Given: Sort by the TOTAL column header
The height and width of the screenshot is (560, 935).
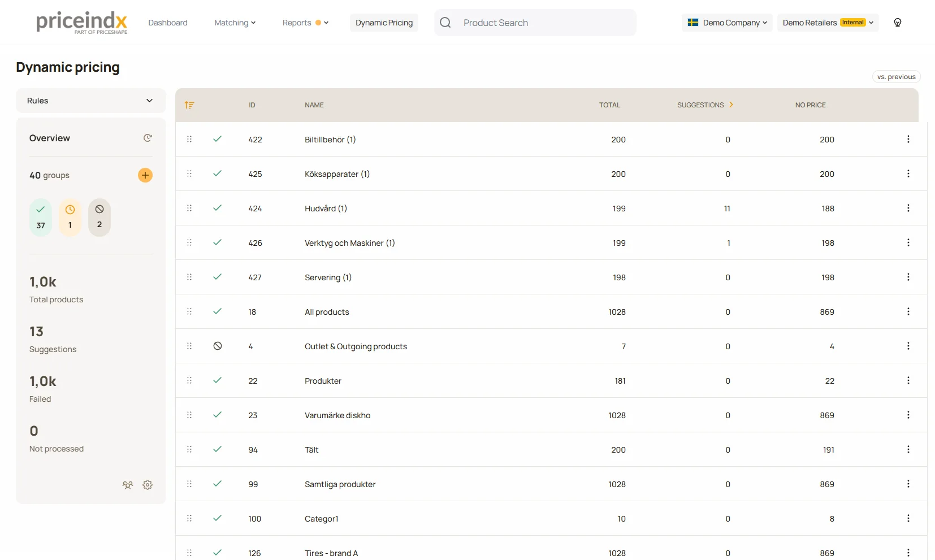Looking at the screenshot, I should [610, 105].
